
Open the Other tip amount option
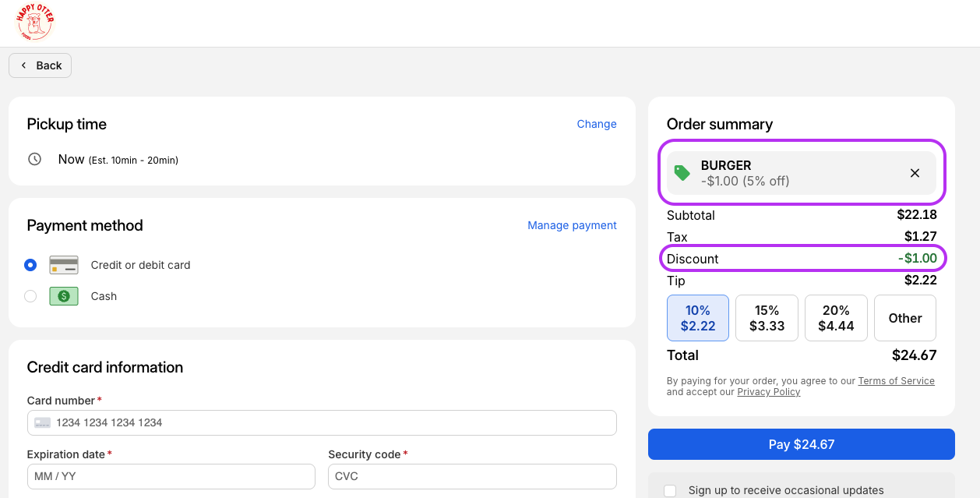pos(904,318)
